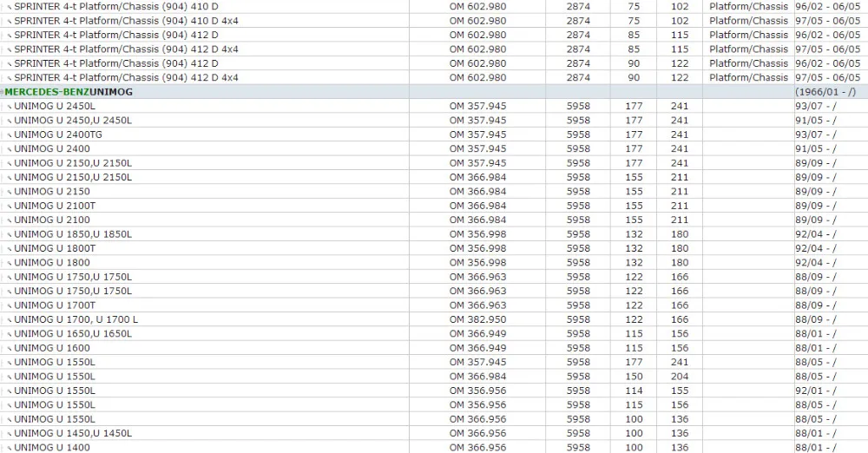Click 5958 displacement in the U 2450L row

578,106
